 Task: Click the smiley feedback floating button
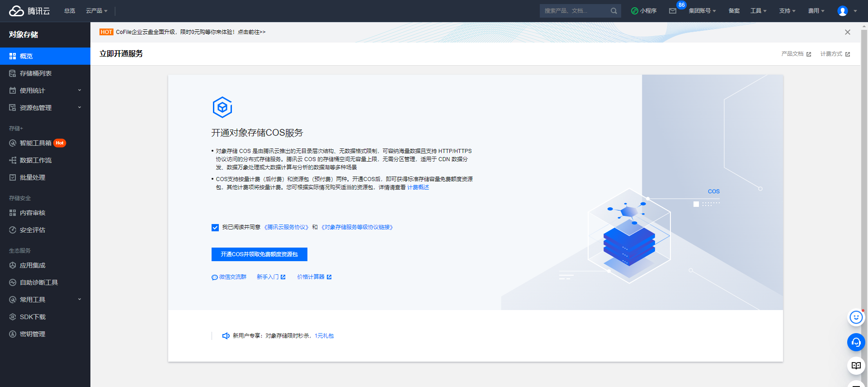[x=856, y=318]
